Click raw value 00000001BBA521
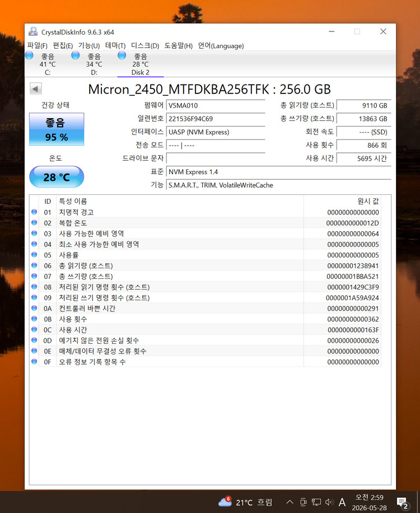 [x=353, y=277]
